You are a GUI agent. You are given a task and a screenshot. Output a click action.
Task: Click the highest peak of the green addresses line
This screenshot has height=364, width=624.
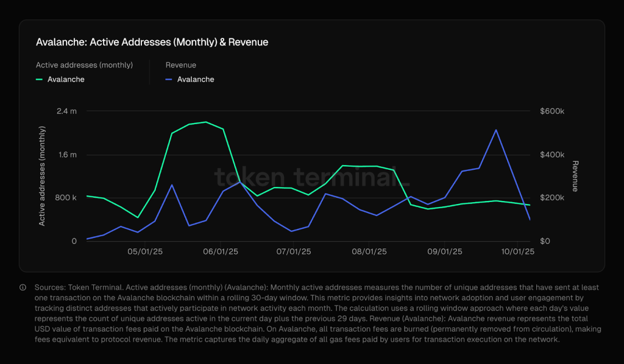(207, 122)
